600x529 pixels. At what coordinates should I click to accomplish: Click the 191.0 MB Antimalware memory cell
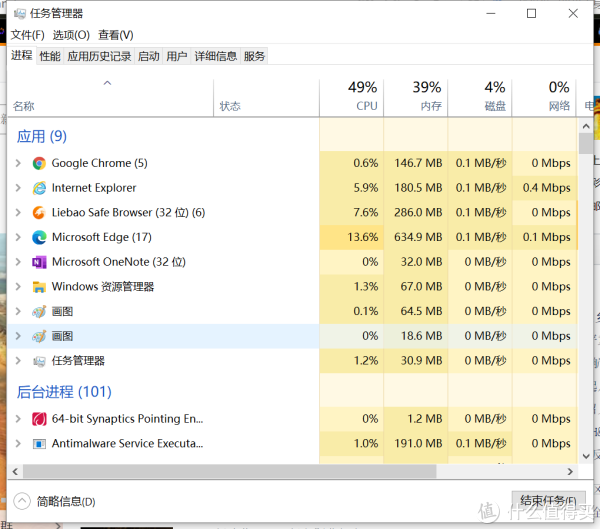click(x=416, y=444)
